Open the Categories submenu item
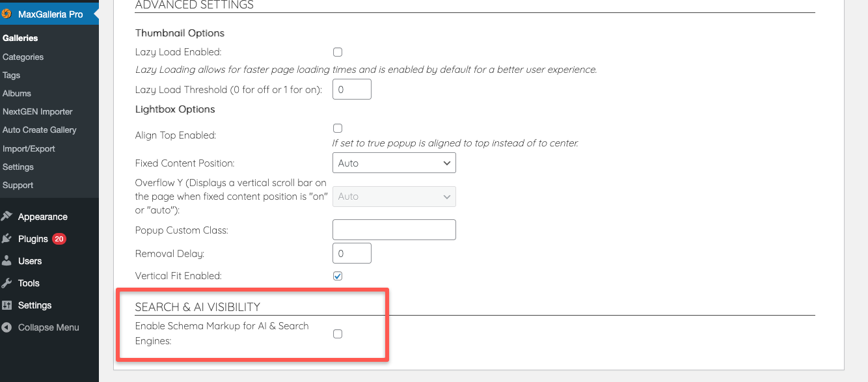The width and height of the screenshot is (868, 382). [x=23, y=57]
